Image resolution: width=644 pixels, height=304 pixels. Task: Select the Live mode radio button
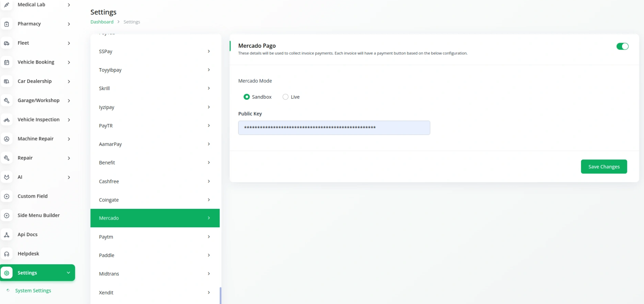coord(285,97)
